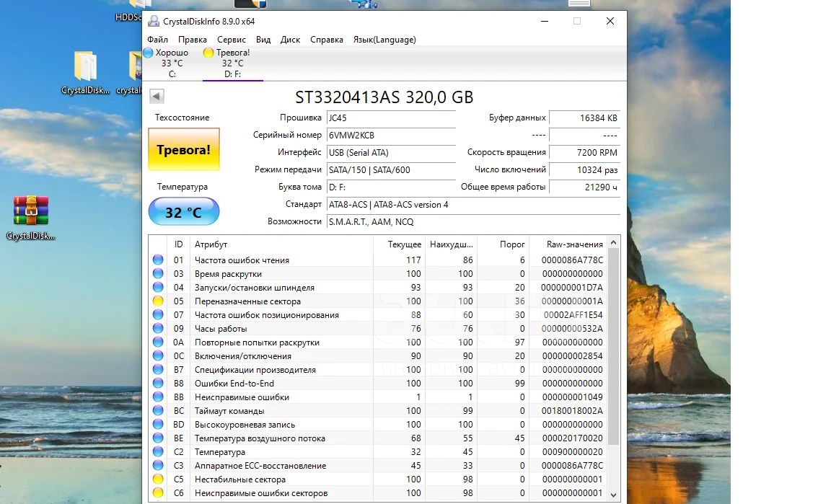
Task: Click the status orb for Высокоуровневая запись
Action: (x=158, y=425)
